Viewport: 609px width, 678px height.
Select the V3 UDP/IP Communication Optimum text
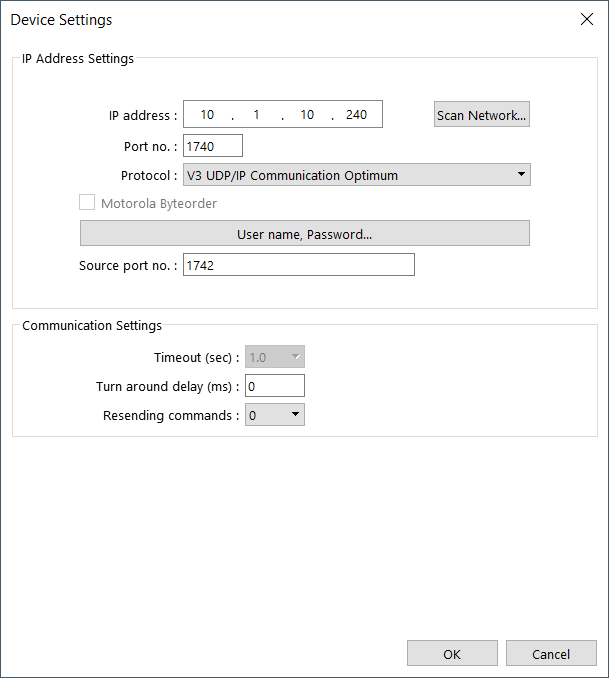coord(292,175)
